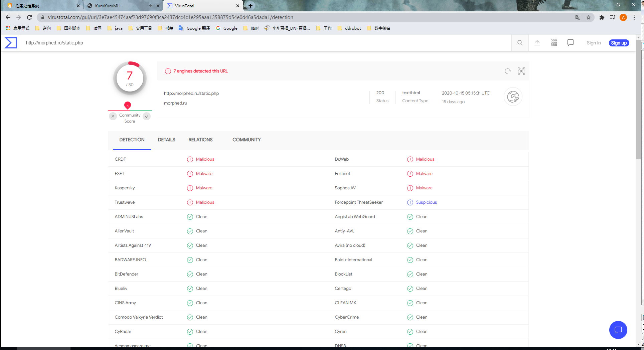Open the 临时 bookmark folder
Image resolution: width=644 pixels, height=350 pixels.
[251, 28]
